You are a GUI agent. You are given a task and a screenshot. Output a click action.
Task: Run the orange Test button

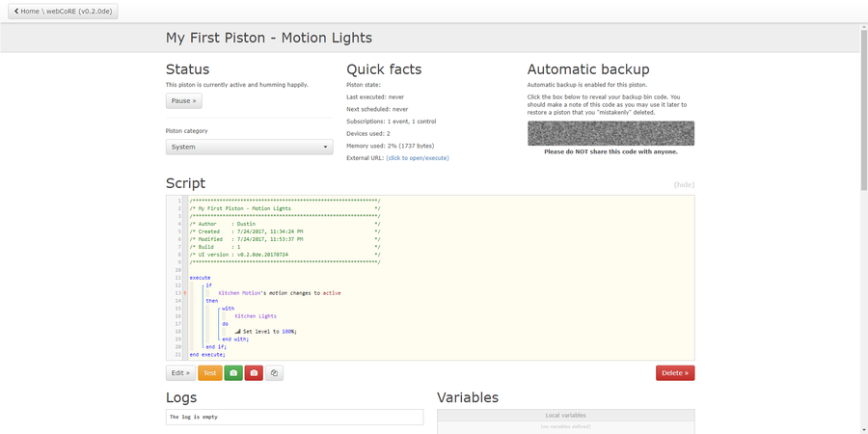[210, 373]
